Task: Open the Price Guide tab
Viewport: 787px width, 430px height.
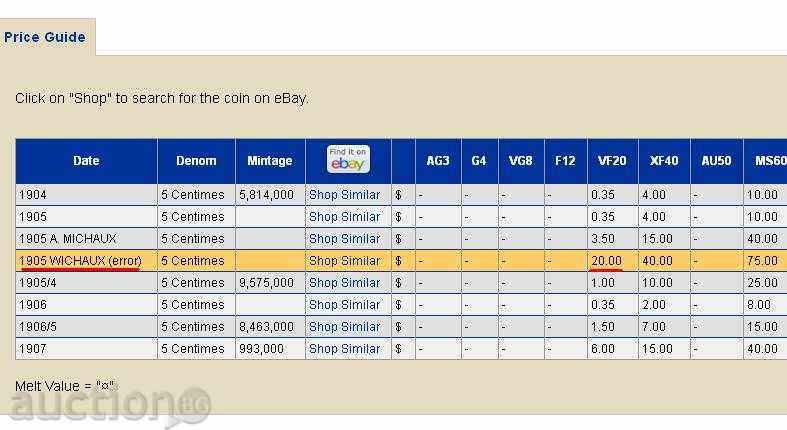Action: 45,37
